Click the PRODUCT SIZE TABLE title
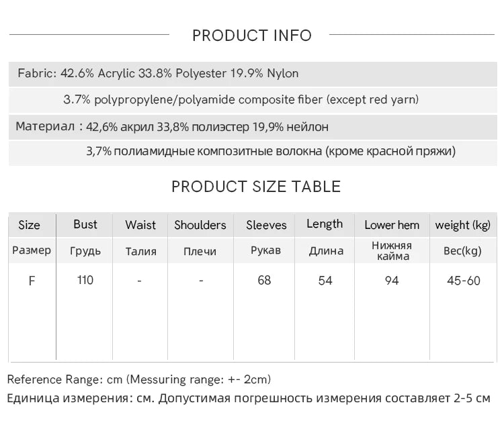Screen dimensions: 504x423 click(x=256, y=187)
